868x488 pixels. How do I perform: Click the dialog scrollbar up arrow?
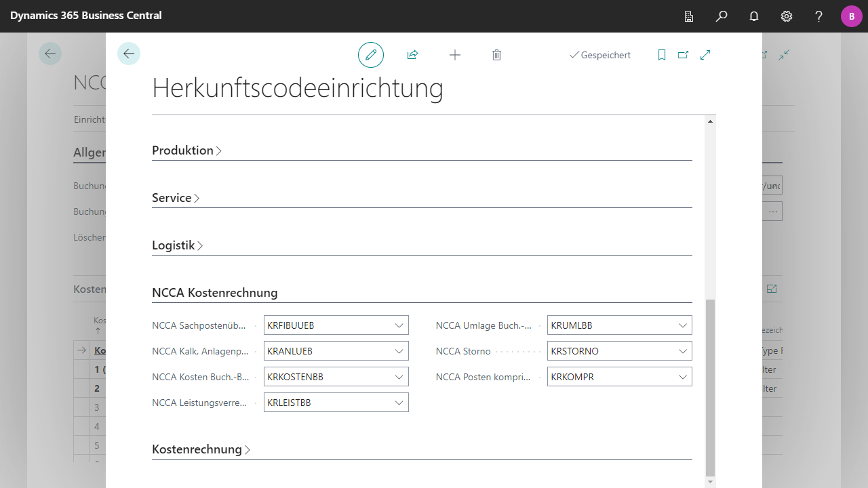point(711,121)
